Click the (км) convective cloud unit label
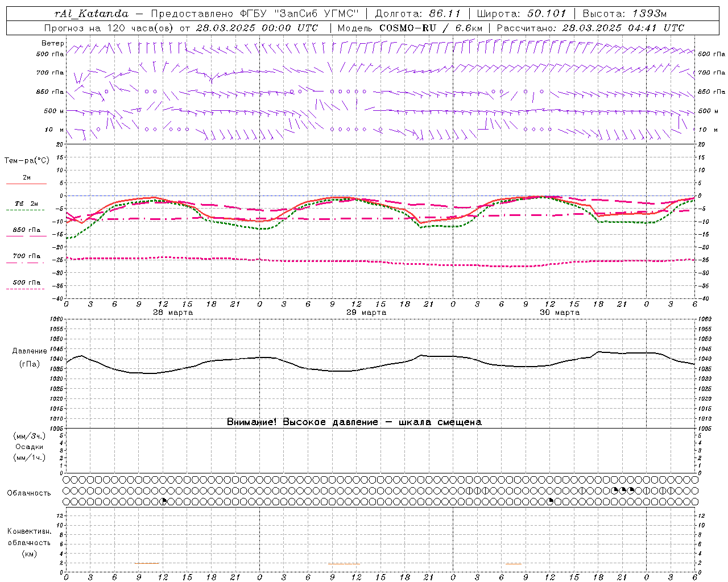 coord(30,554)
